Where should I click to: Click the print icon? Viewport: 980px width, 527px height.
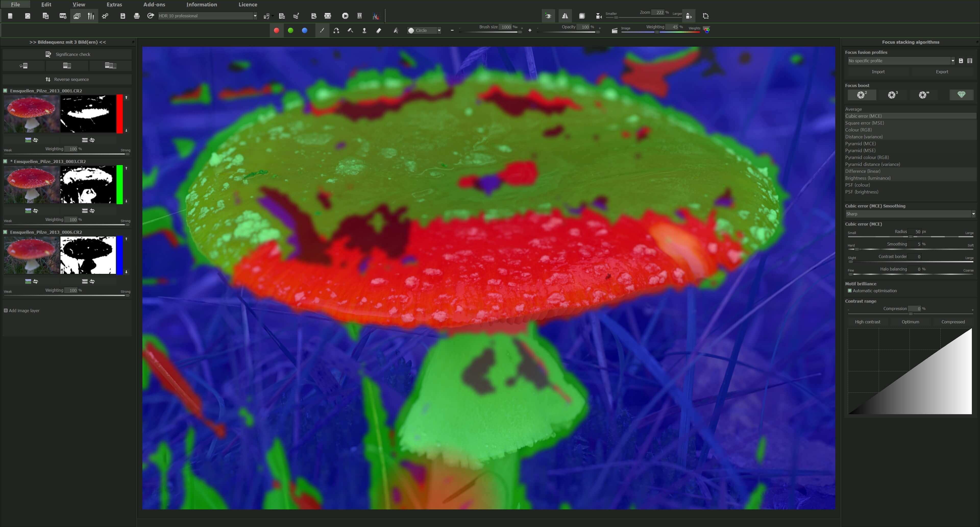(x=137, y=16)
